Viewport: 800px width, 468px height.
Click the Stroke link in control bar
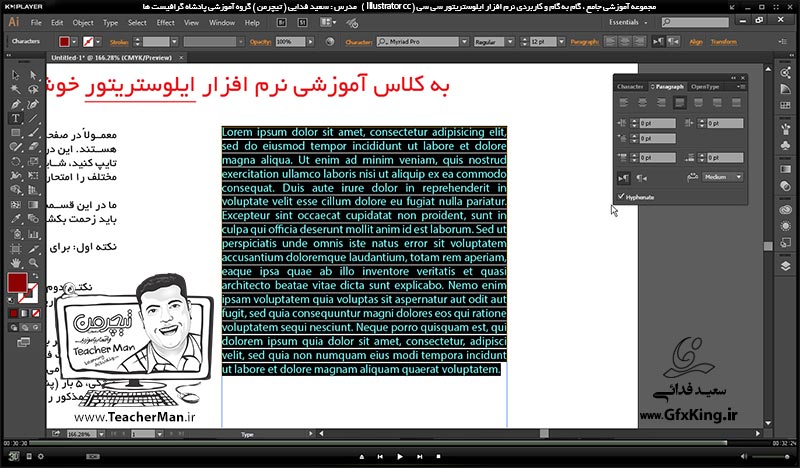tap(119, 42)
